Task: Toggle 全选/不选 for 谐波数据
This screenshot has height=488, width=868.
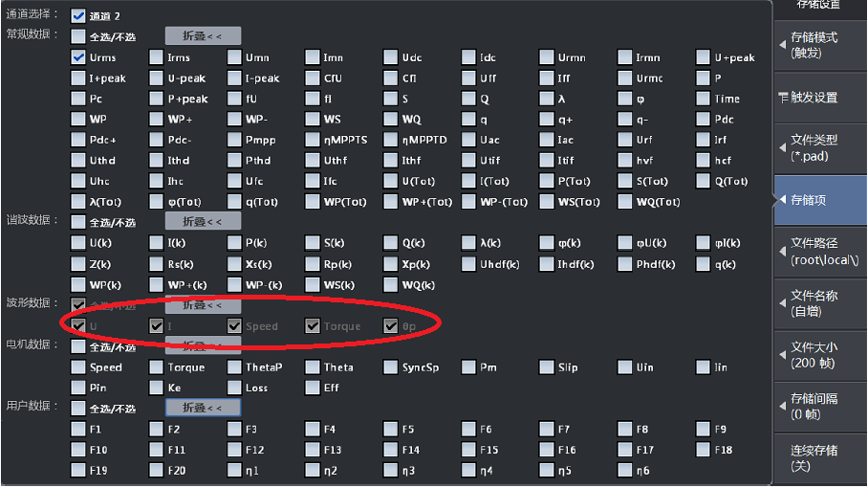Action: point(78,222)
